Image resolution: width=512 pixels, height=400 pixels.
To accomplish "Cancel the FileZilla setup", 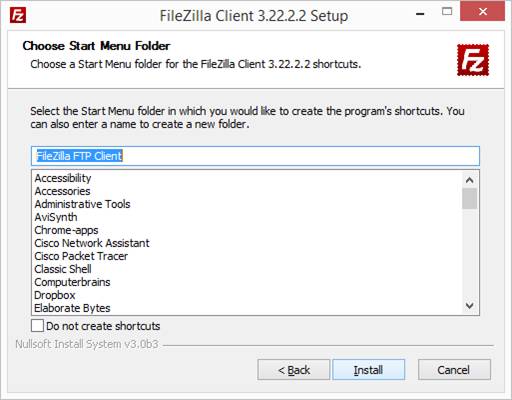I will click(454, 370).
